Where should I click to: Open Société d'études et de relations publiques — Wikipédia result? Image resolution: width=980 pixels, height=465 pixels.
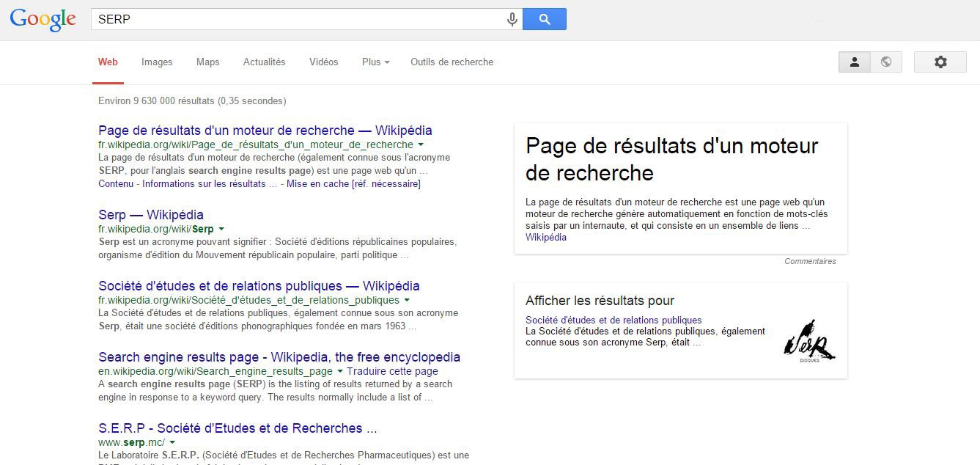point(259,286)
